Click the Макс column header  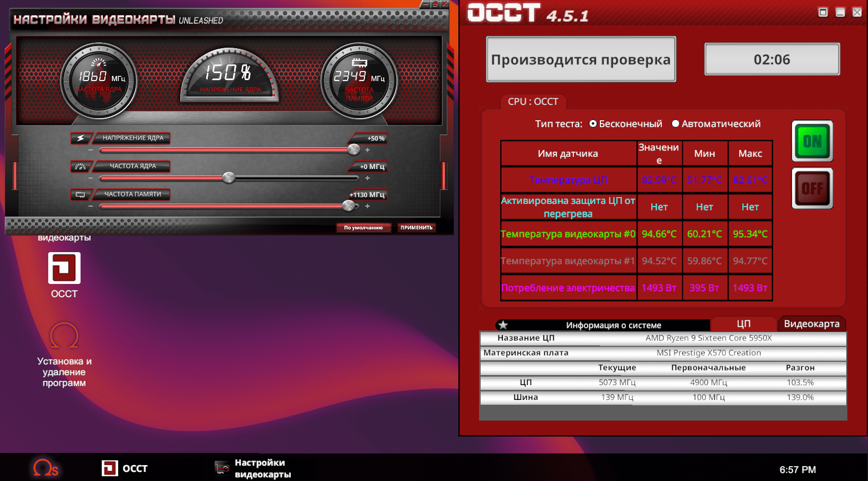750,154
